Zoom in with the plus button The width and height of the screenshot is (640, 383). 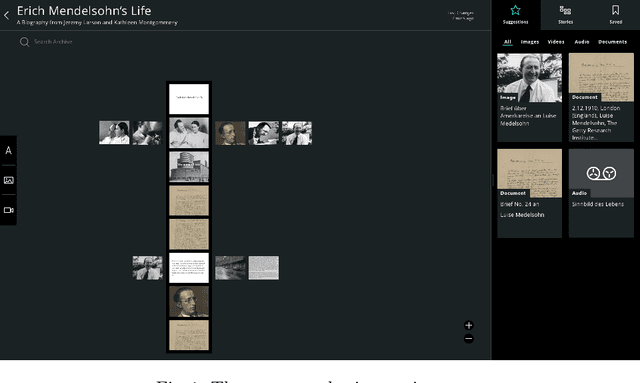point(469,325)
